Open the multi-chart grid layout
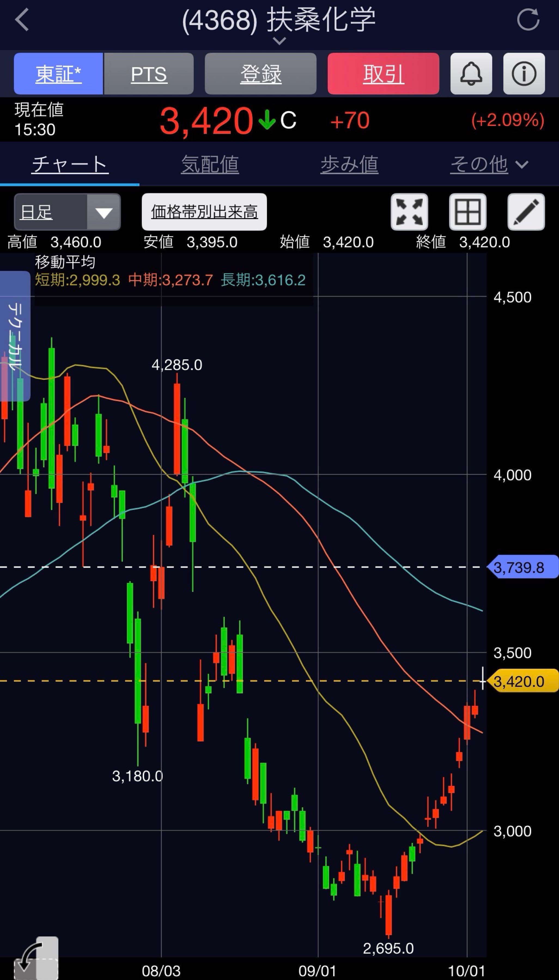Screen dimensions: 559x980 [x=468, y=212]
